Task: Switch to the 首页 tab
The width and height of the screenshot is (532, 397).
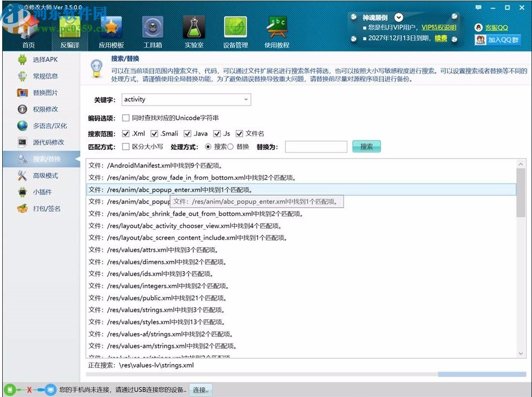Action: click(x=28, y=30)
